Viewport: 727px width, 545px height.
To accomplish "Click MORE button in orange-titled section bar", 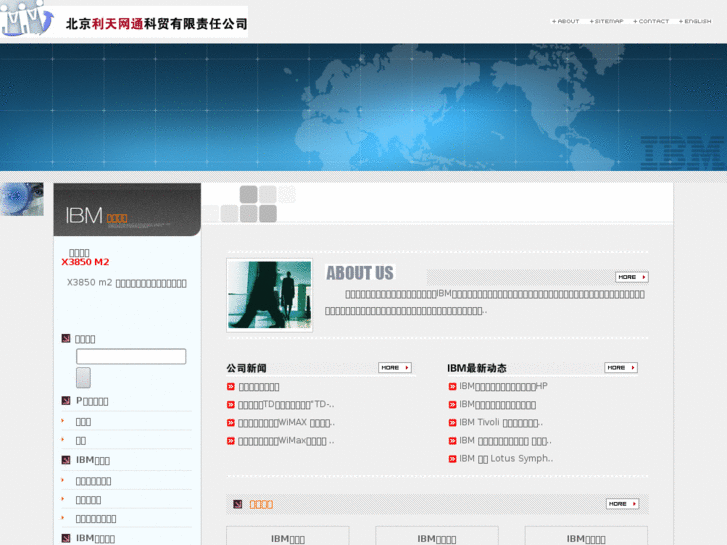I will click(622, 504).
